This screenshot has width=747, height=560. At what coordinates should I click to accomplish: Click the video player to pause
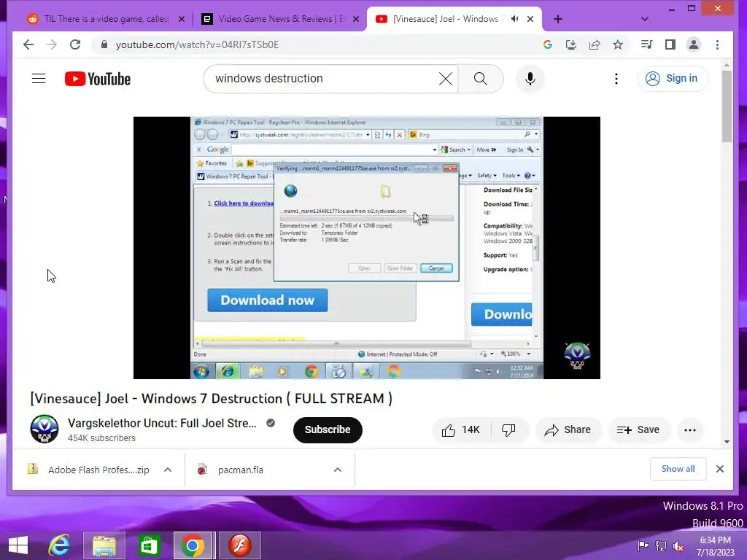pyautogui.click(x=366, y=248)
